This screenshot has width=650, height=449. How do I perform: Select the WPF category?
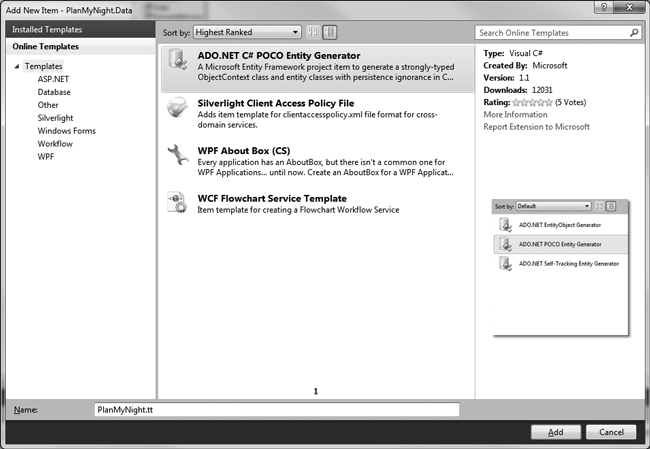(46, 156)
